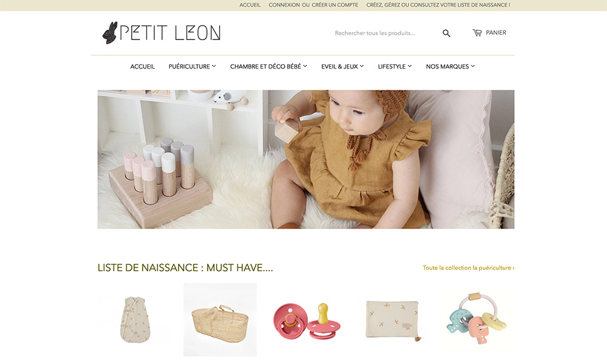Open the liste de naissance top link
The height and width of the screenshot is (364, 607).
tap(438, 5)
